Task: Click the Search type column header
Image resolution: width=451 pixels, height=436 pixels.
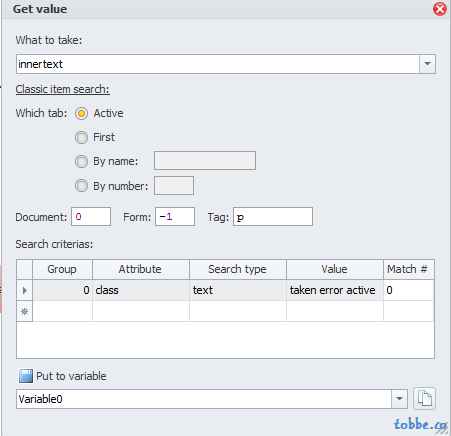Action: click(x=238, y=269)
